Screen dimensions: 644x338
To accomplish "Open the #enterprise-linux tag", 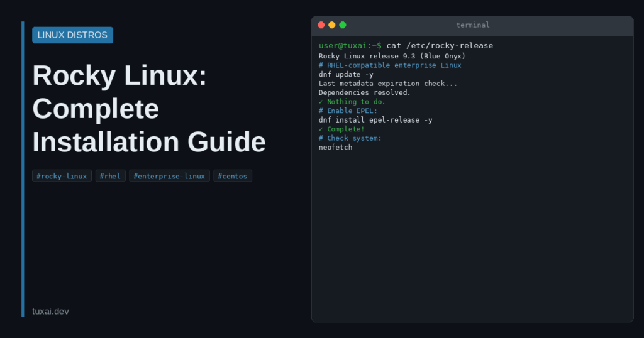I will (x=169, y=176).
